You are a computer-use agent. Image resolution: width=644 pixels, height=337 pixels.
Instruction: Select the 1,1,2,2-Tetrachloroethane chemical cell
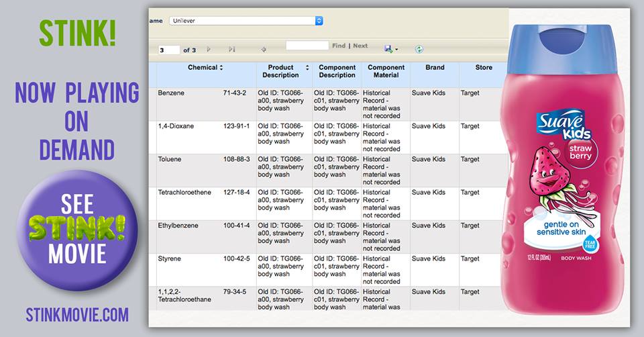pos(184,295)
